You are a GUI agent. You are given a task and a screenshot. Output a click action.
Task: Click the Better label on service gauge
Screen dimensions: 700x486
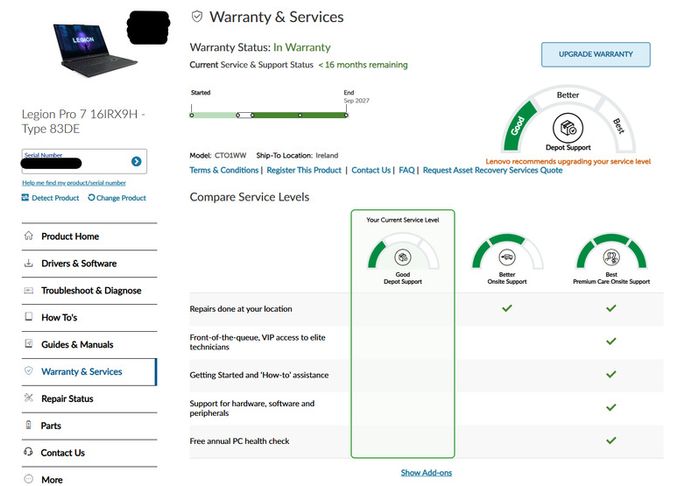pyautogui.click(x=568, y=95)
